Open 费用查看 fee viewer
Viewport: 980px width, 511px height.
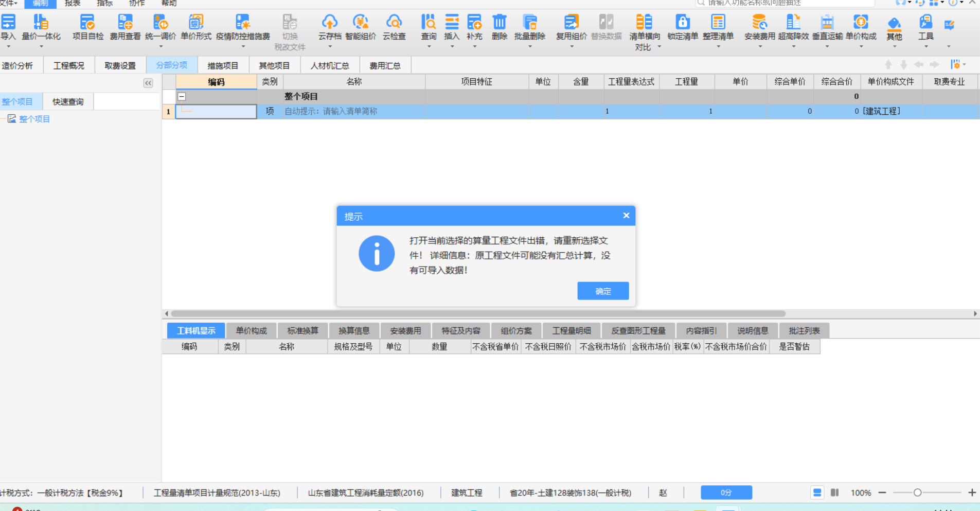tap(125, 27)
